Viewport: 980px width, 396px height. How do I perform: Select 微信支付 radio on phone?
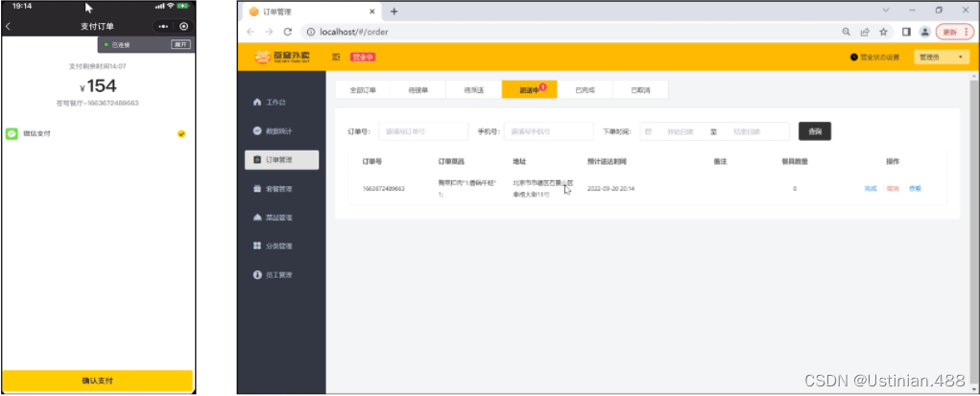181,133
